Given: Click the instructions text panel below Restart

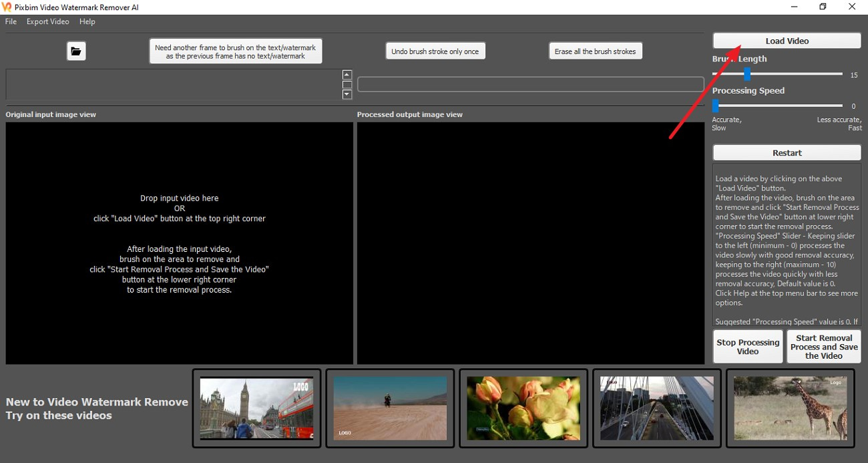Looking at the screenshot, I should click(x=787, y=245).
